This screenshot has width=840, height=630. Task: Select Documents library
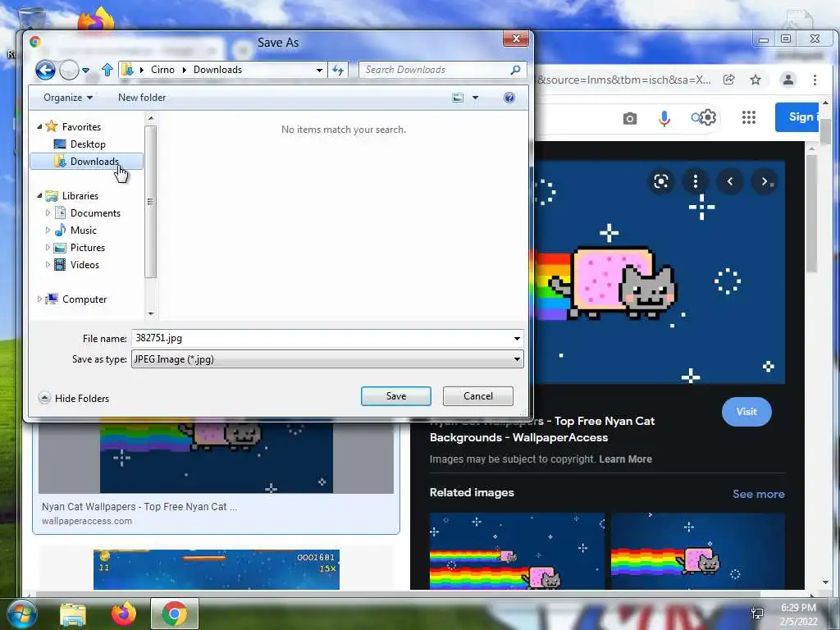95,213
